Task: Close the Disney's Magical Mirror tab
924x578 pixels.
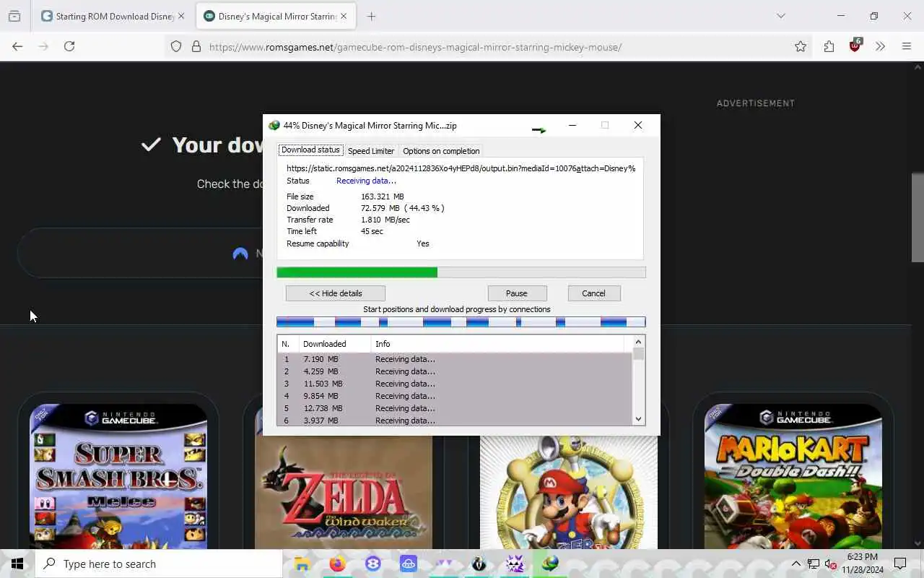Action: tap(344, 16)
